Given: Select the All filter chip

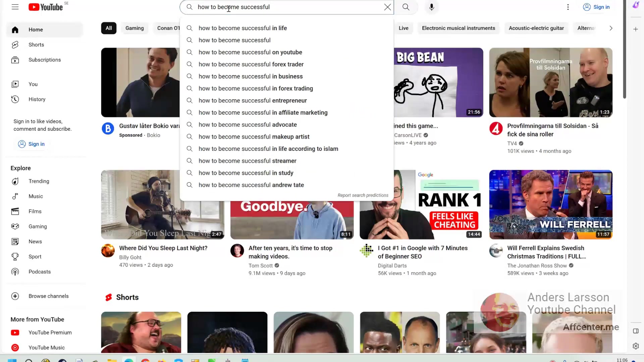Looking at the screenshot, I should pos(109,28).
